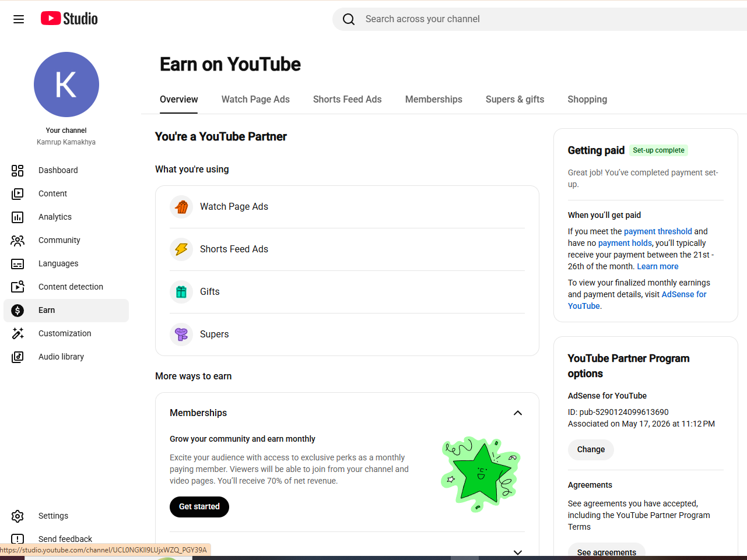
Task: Click the Earn dollar icon
Action: point(17,311)
